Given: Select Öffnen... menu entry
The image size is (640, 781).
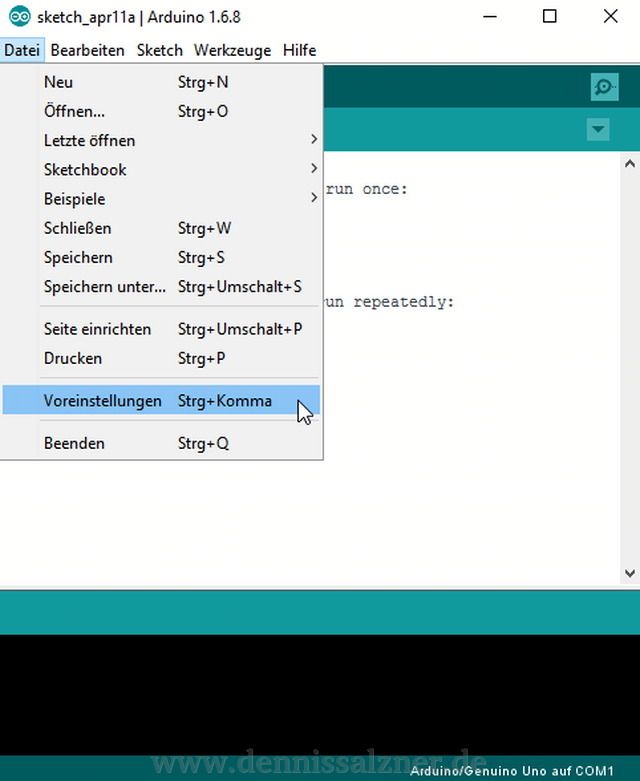Looking at the screenshot, I should click(161, 112).
